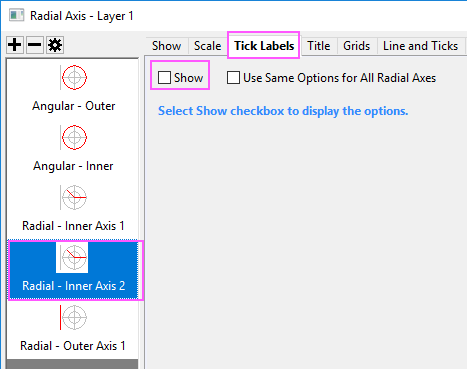467x369 pixels.
Task: Click the Angular - Outer label text
Action: click(x=74, y=106)
